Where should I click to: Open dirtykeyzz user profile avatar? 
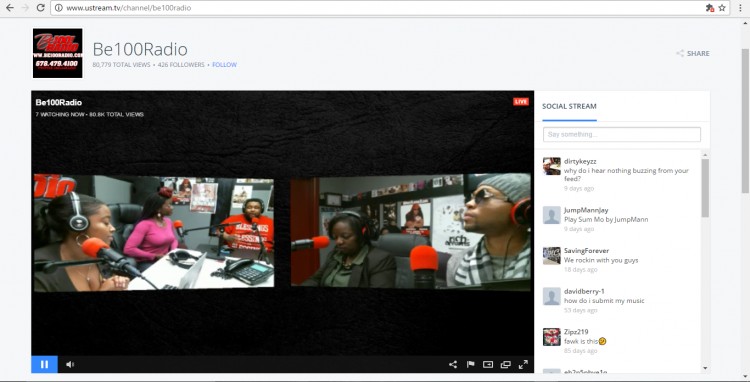(551, 166)
